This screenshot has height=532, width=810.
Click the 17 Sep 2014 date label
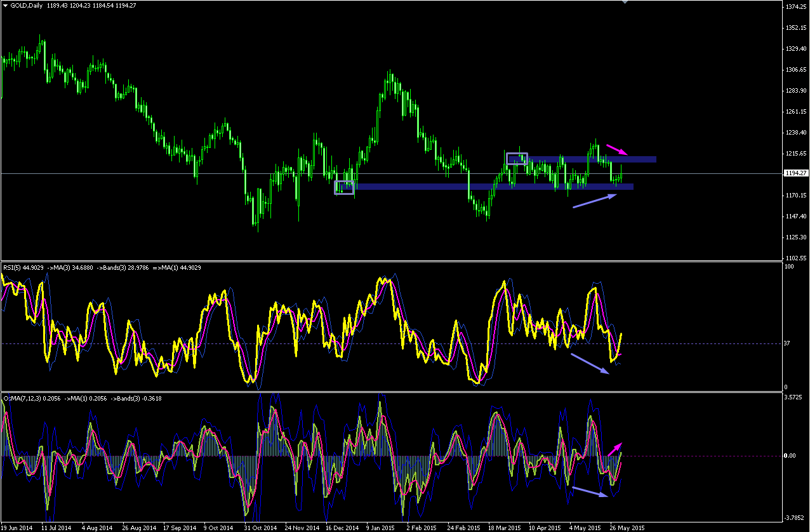[180, 527]
